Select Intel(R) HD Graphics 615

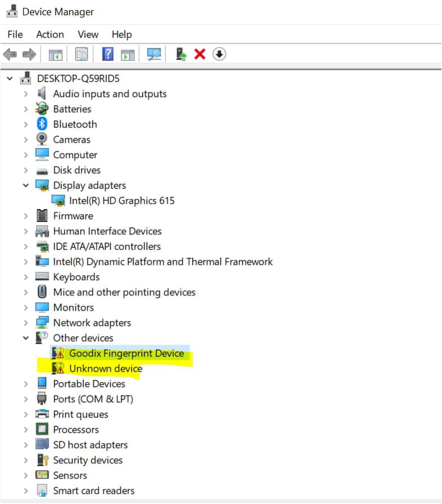click(122, 201)
